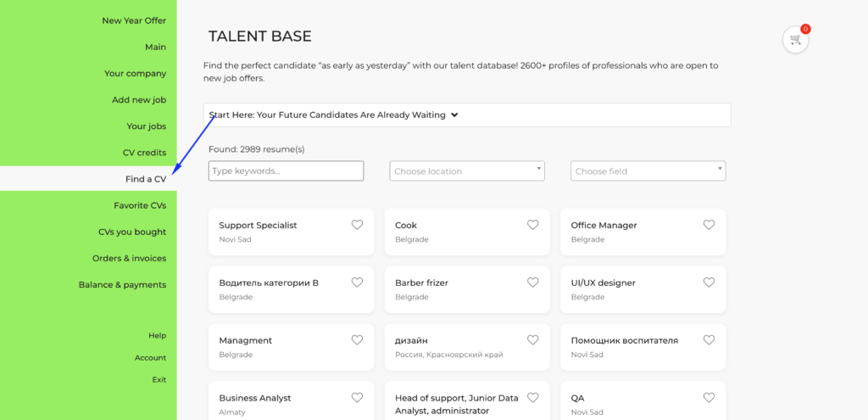Image resolution: width=868 pixels, height=420 pixels.
Task: Open the shopping cart icon
Action: 795,40
